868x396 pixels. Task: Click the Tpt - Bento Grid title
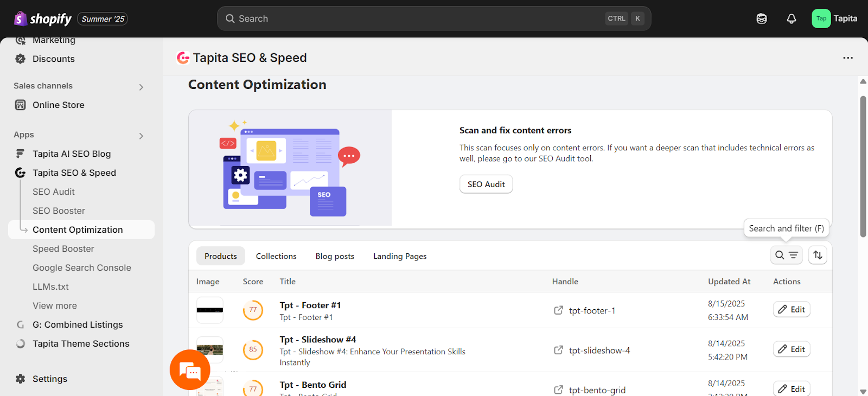(313, 385)
